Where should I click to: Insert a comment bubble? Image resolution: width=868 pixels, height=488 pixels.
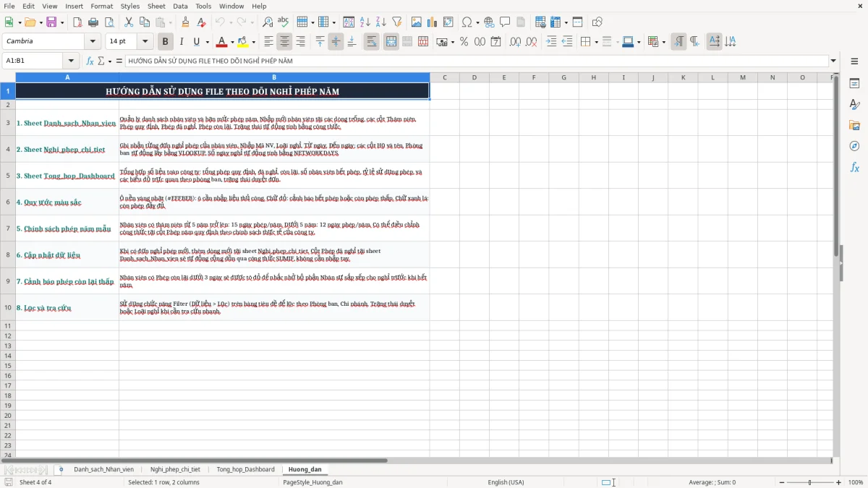505,22
